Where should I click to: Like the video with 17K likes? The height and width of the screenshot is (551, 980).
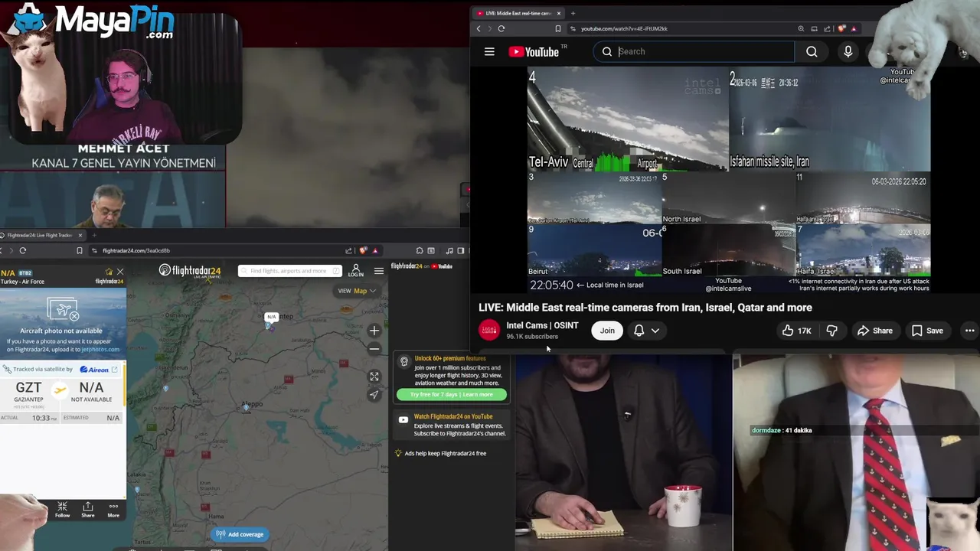pos(795,331)
